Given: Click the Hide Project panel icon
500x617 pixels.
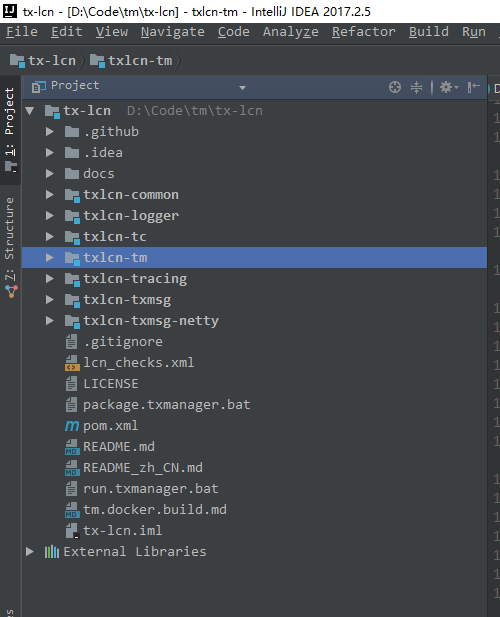Looking at the screenshot, I should pyautogui.click(x=473, y=87).
